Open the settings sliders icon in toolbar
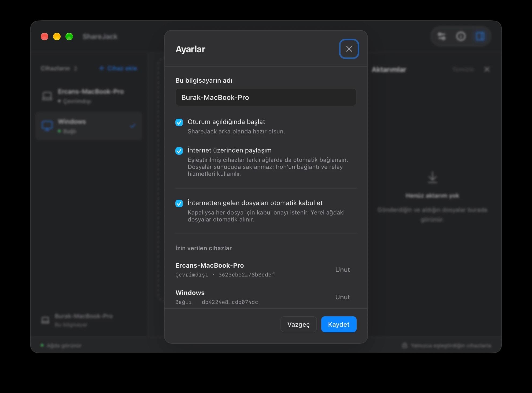 click(442, 36)
